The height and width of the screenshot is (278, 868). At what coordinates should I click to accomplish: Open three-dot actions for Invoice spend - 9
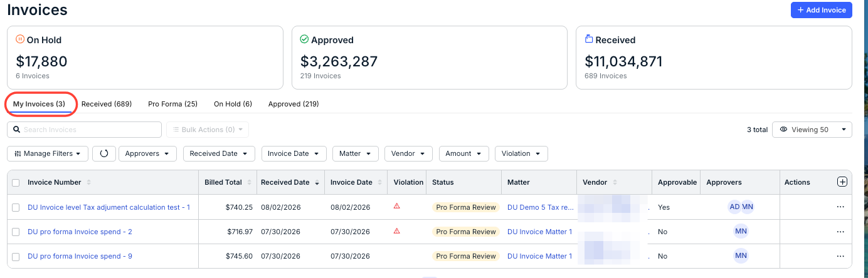coord(840,256)
